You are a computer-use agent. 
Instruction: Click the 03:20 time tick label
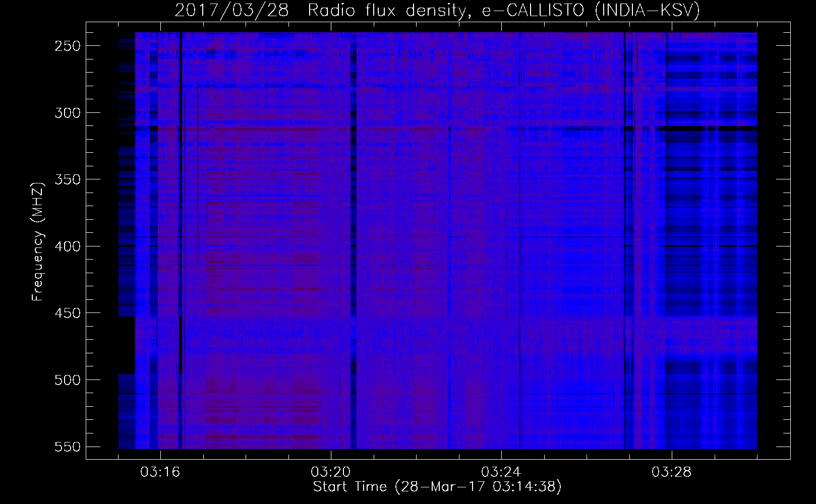[x=331, y=472]
